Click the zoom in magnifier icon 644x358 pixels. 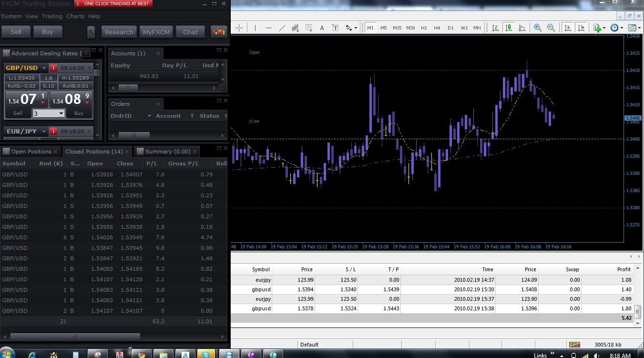538,28
